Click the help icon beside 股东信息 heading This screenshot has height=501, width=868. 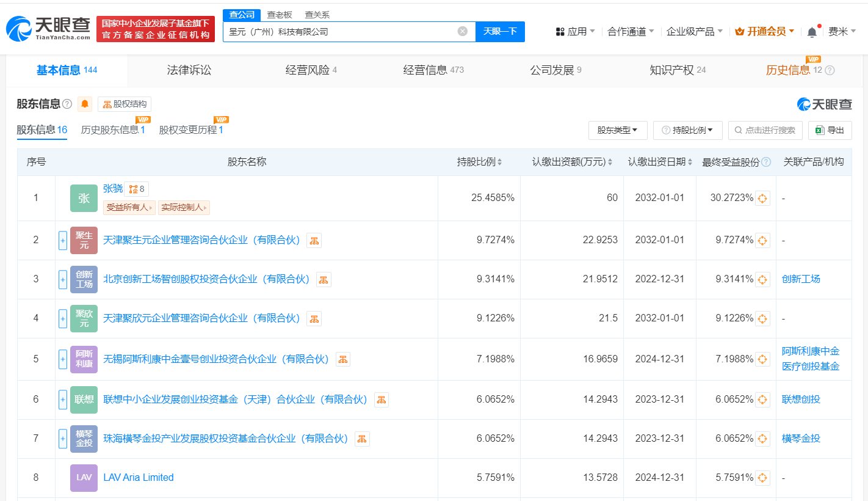pos(67,104)
